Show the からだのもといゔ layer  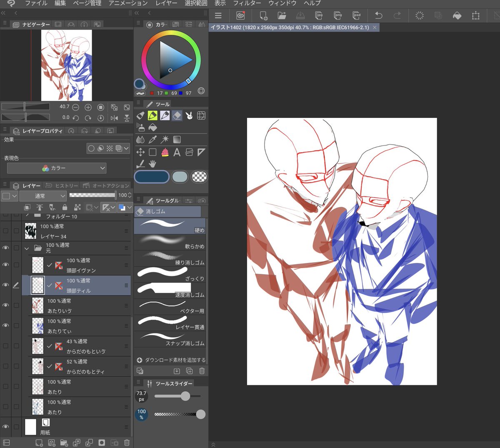point(5,345)
